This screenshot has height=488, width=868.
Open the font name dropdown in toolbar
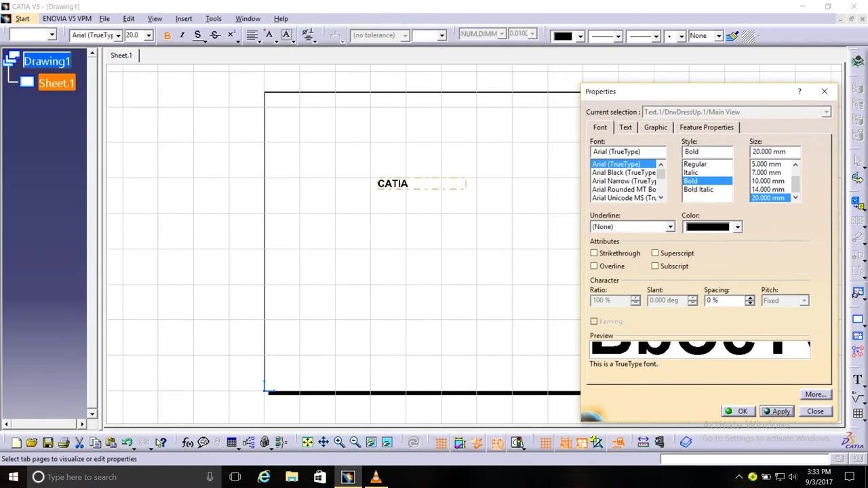[118, 35]
